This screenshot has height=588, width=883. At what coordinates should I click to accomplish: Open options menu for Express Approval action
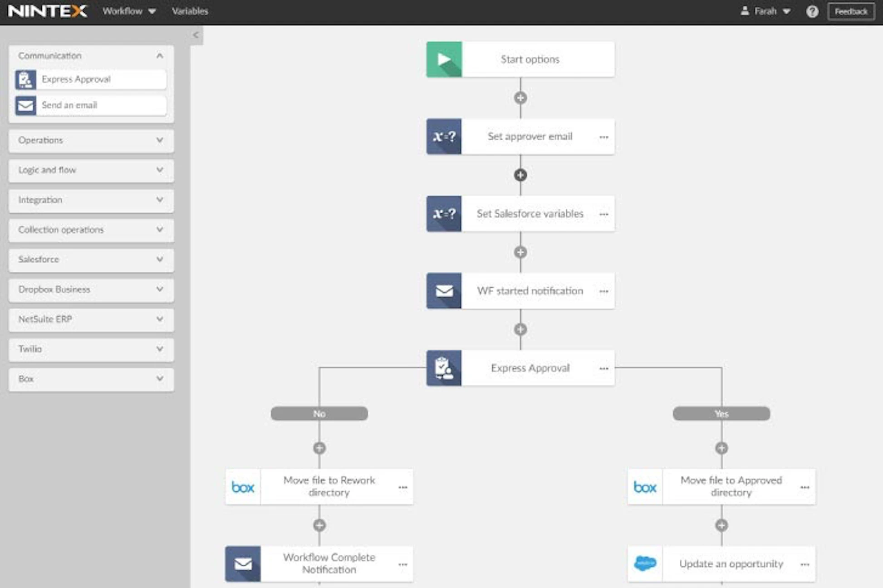tap(603, 368)
